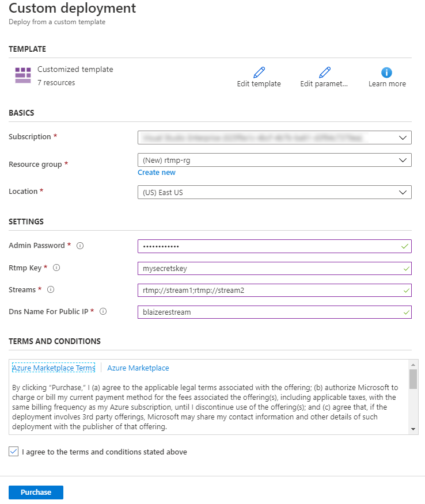The width and height of the screenshot is (425, 504).
Task: Switch to Azure Marketplace Terms tab
Action: click(54, 368)
